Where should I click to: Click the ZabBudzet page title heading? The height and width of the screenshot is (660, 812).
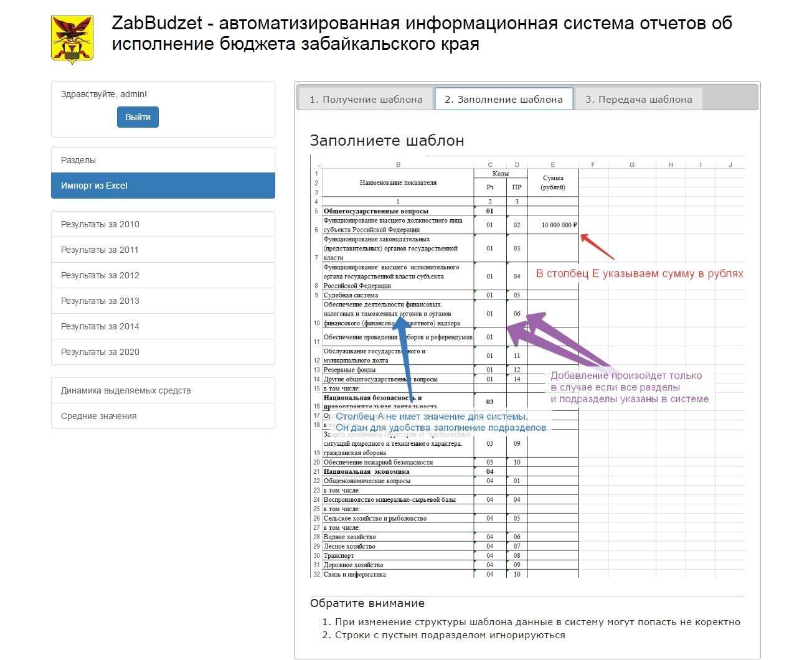click(422, 34)
